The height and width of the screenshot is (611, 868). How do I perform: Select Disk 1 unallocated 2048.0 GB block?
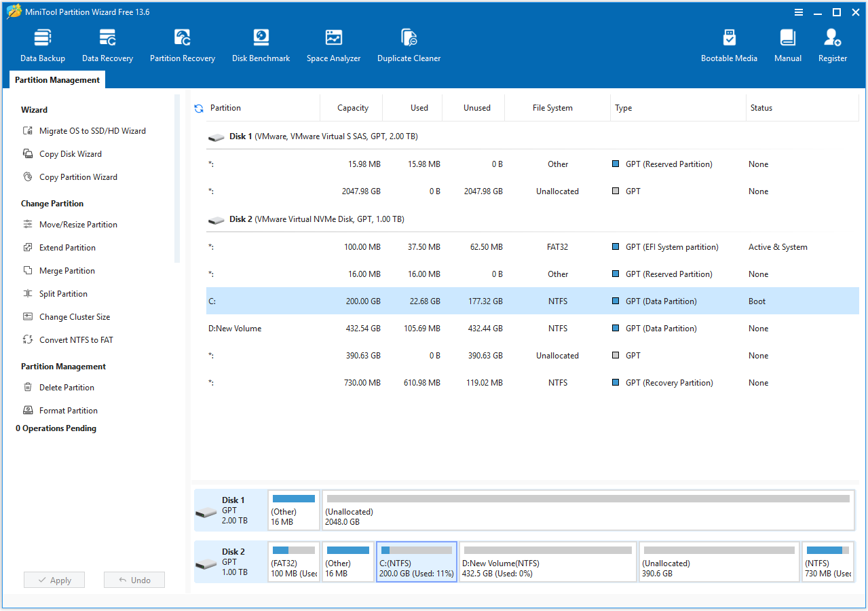(588, 510)
